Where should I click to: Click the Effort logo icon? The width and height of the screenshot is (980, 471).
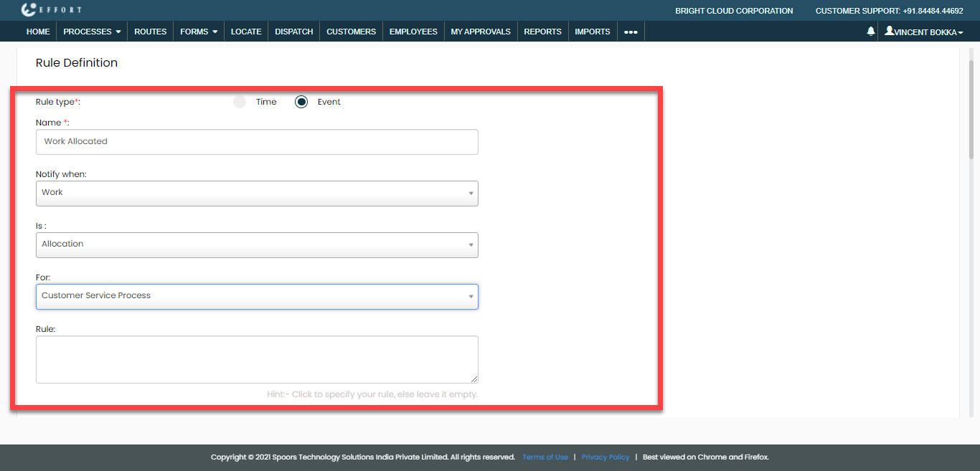pos(29,9)
